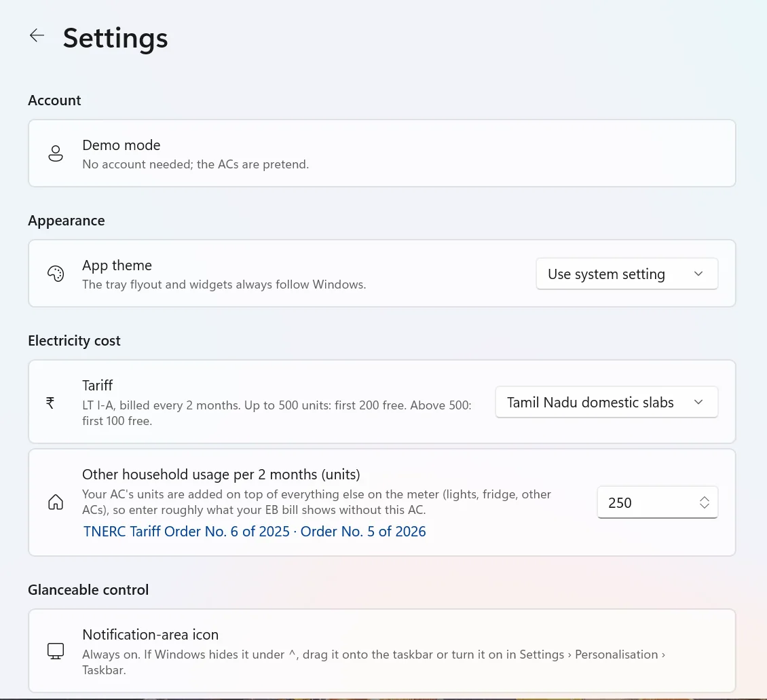
Task: Click the 'Your AC's units are added' description
Action: coord(316,502)
